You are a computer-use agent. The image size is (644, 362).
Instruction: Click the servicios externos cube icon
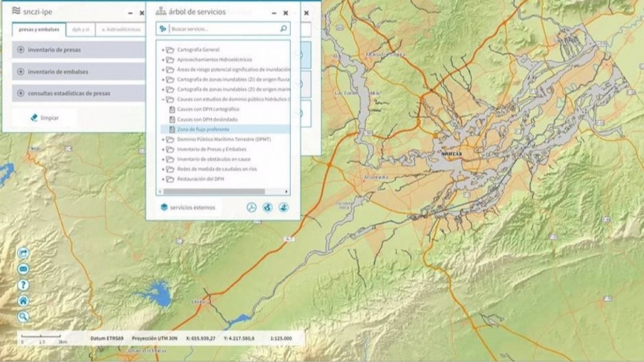(x=164, y=207)
